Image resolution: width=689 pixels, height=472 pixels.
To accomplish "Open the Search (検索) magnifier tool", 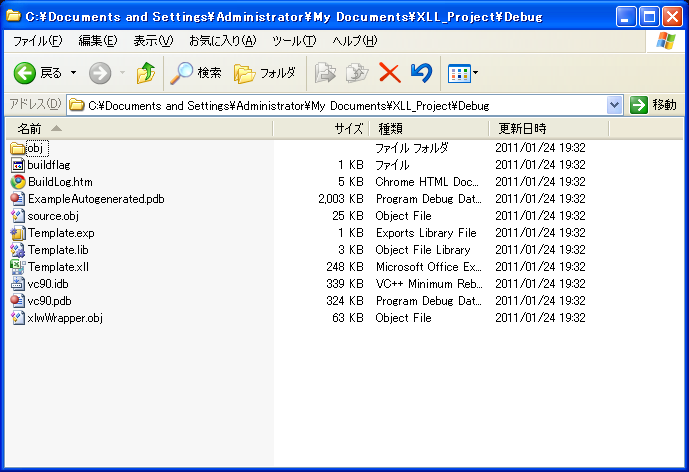I will (x=196, y=73).
